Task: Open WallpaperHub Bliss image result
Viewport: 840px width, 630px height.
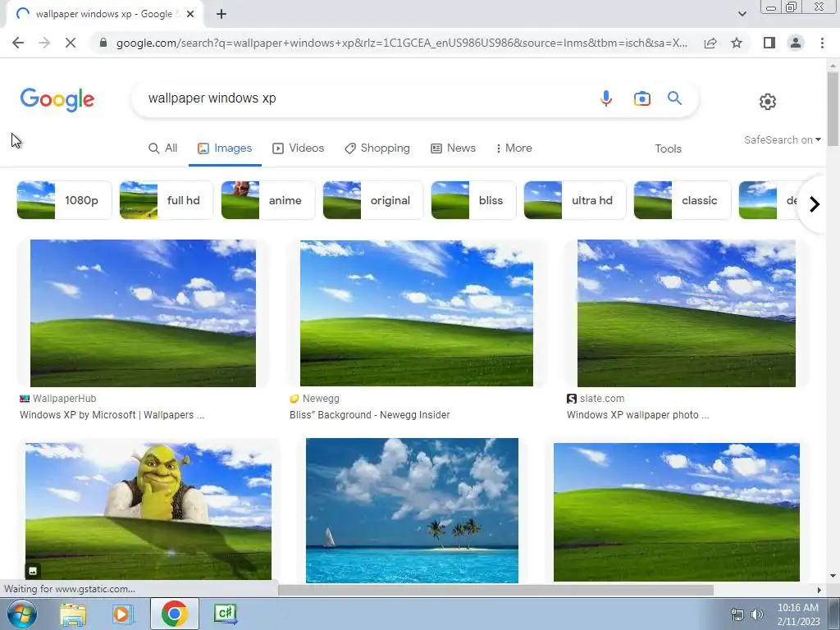Action: (143, 313)
